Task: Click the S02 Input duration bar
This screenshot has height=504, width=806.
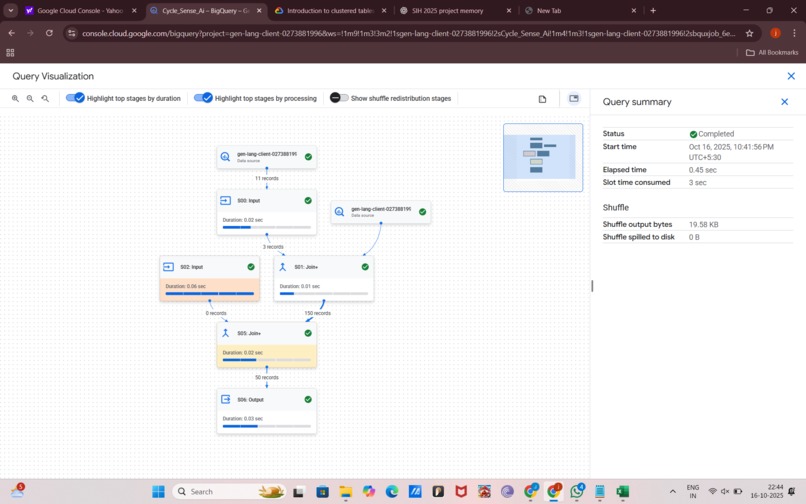Action: (x=209, y=293)
